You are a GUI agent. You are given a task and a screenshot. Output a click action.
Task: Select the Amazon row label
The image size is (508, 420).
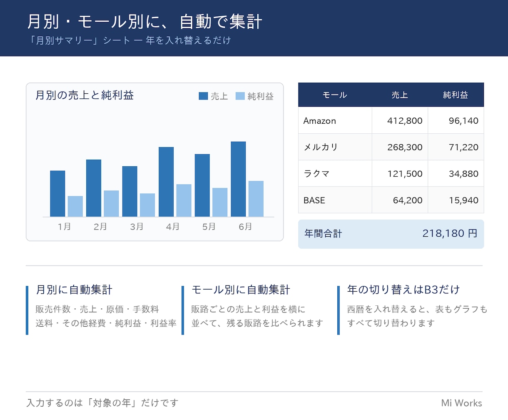(320, 121)
